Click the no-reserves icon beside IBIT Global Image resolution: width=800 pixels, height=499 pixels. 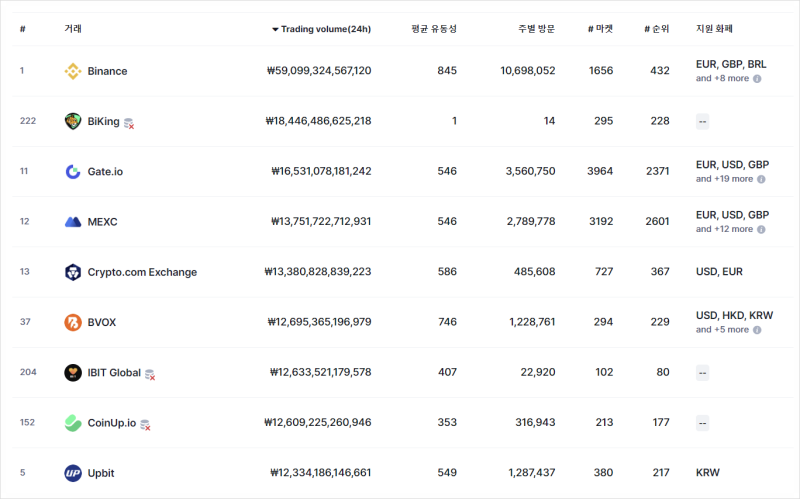click(x=150, y=375)
